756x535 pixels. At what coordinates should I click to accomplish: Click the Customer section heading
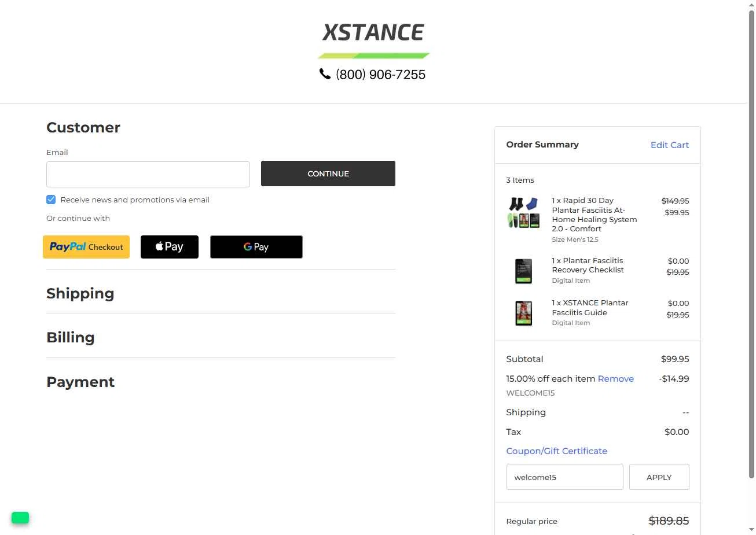tap(83, 127)
